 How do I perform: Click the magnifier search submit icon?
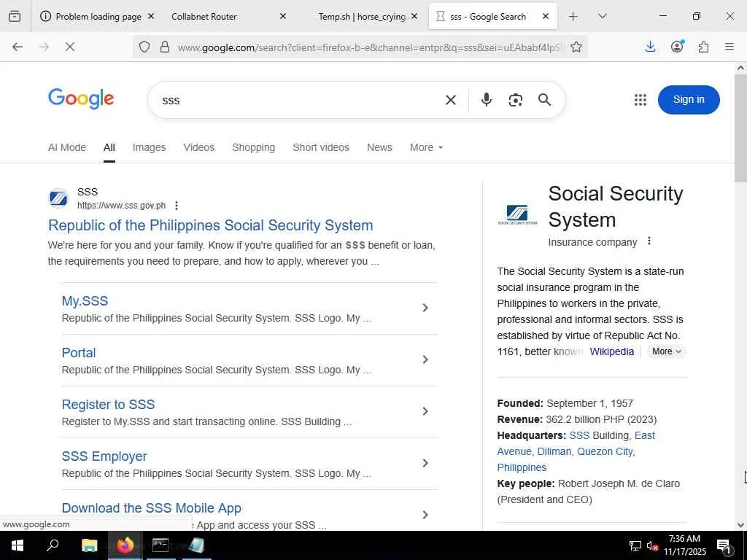click(544, 100)
